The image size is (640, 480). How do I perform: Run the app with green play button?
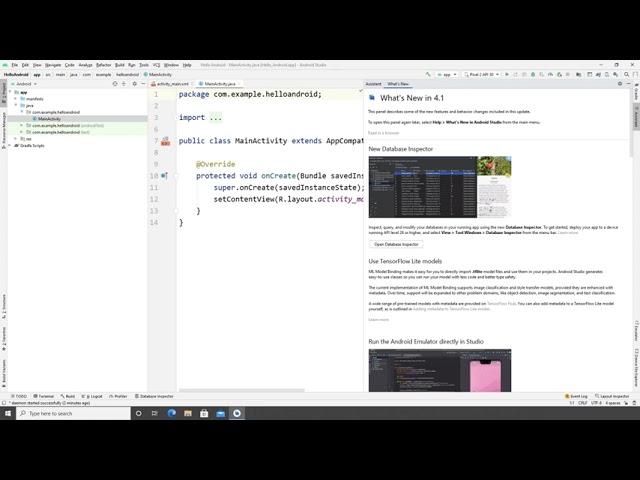coord(507,75)
